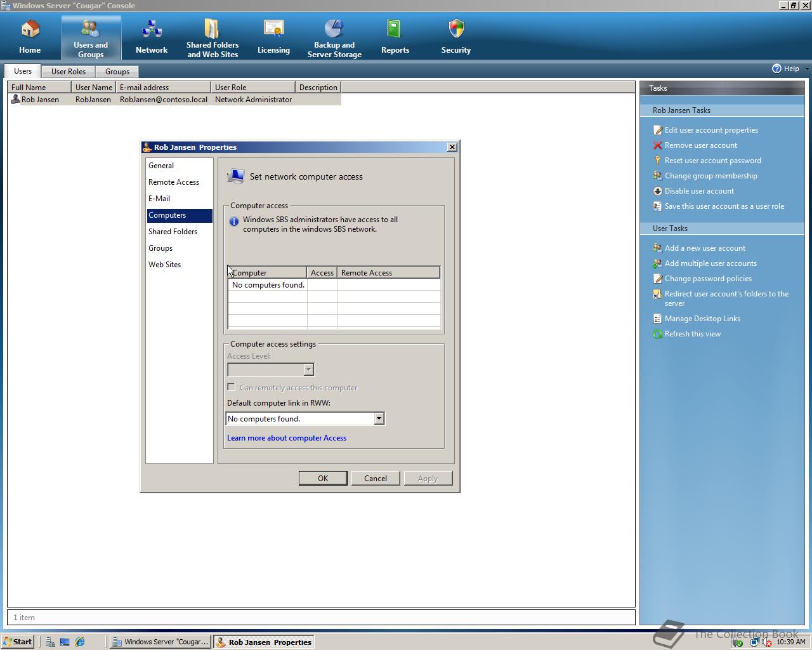Click the green Refresh this view icon

tap(658, 334)
